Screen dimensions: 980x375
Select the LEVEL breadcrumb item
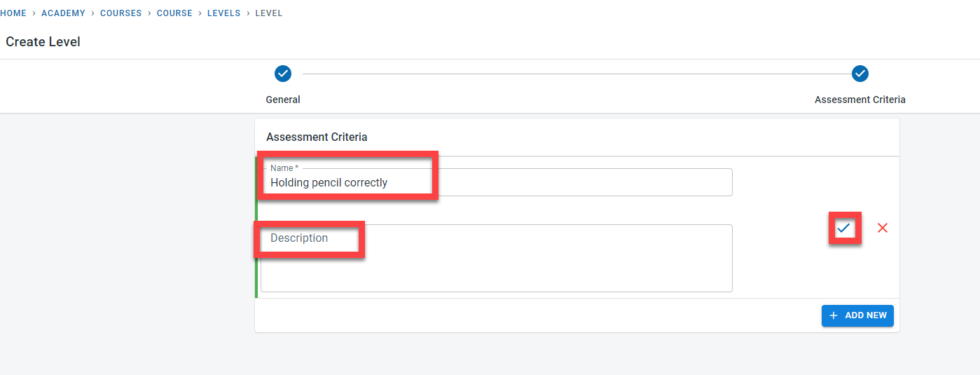point(269,13)
